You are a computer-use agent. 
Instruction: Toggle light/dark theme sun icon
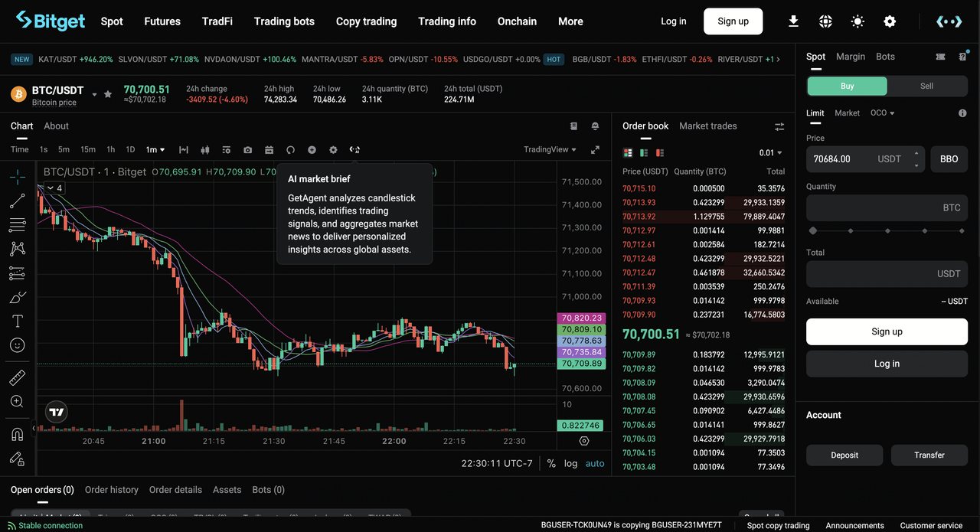pyautogui.click(x=857, y=21)
